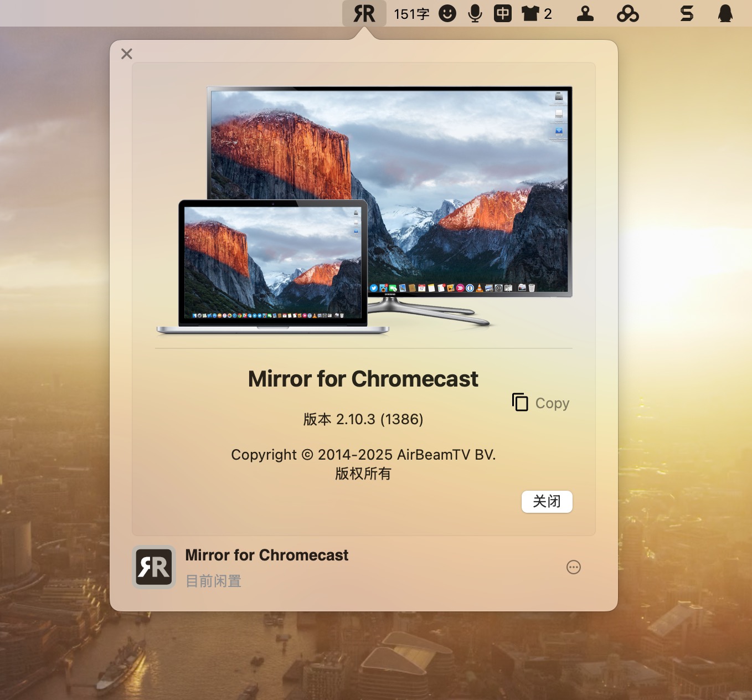Click the bold Mirror for Chromecast heading
Image resolution: width=752 pixels, height=700 pixels.
click(x=363, y=379)
